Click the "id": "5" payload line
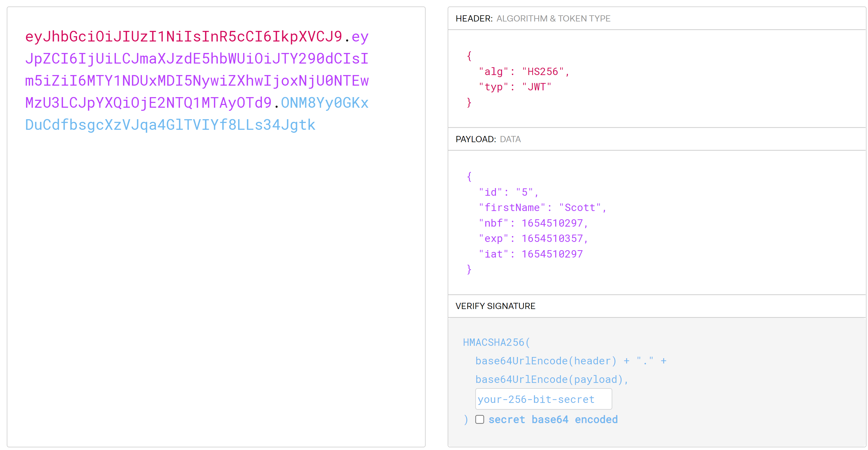The image size is (868, 450). [x=509, y=192]
